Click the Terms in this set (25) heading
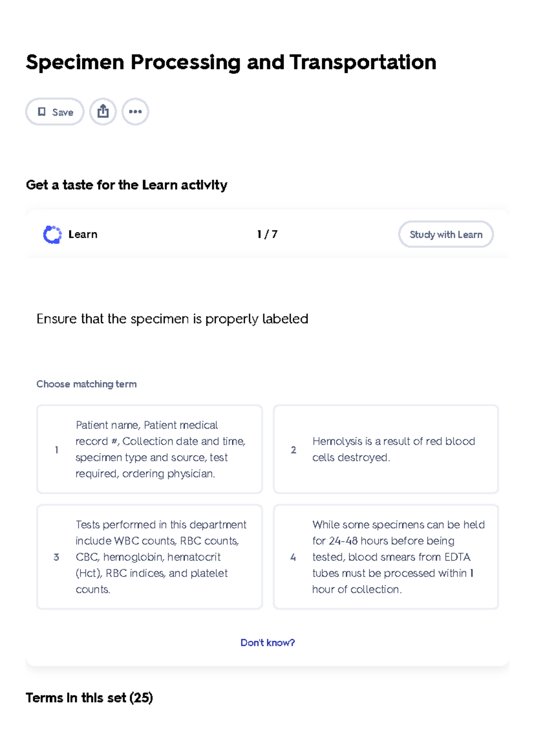 point(89,697)
